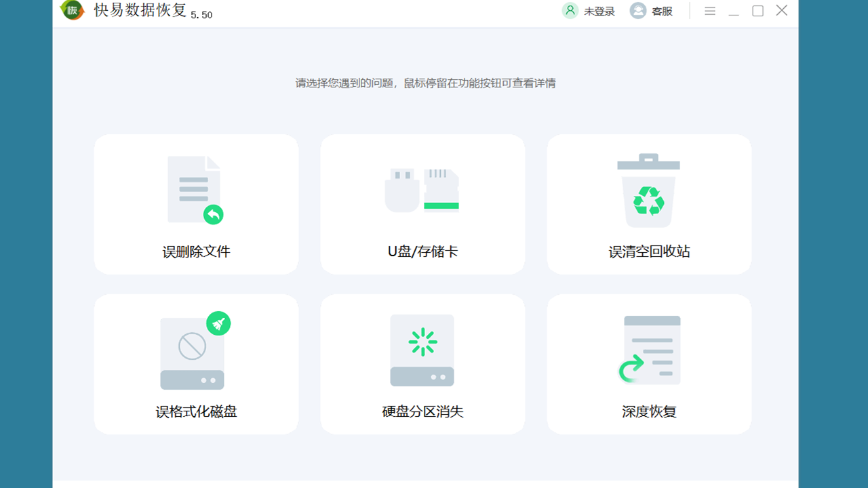The height and width of the screenshot is (488, 868).
Task: Select the 误格式化磁盘 label
Action: click(196, 411)
